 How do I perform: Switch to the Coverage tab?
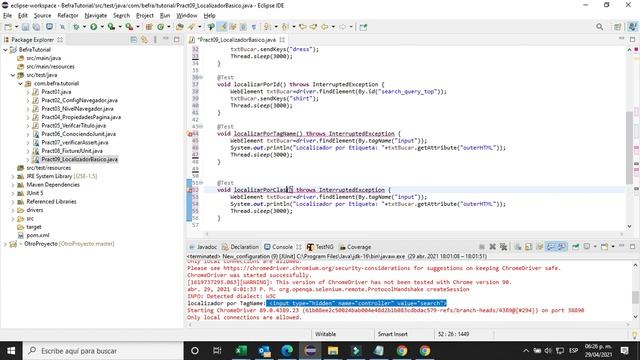tap(355, 247)
